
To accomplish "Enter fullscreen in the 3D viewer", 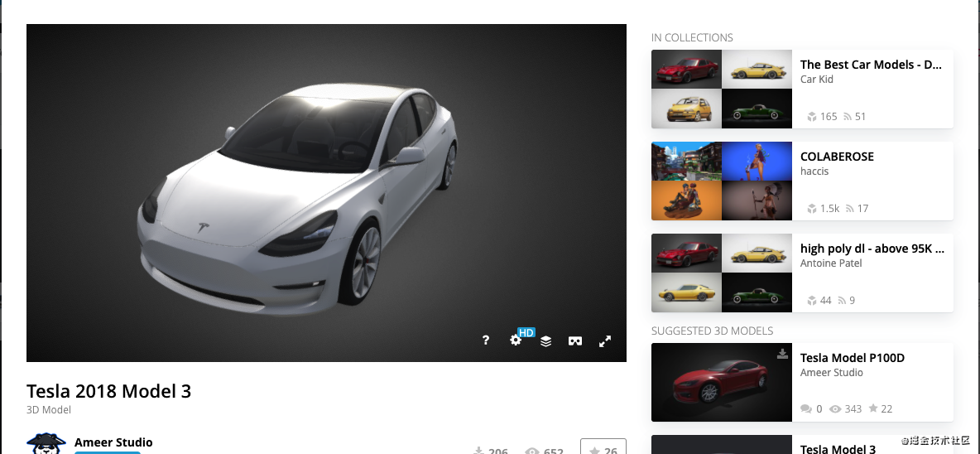I will coord(605,340).
